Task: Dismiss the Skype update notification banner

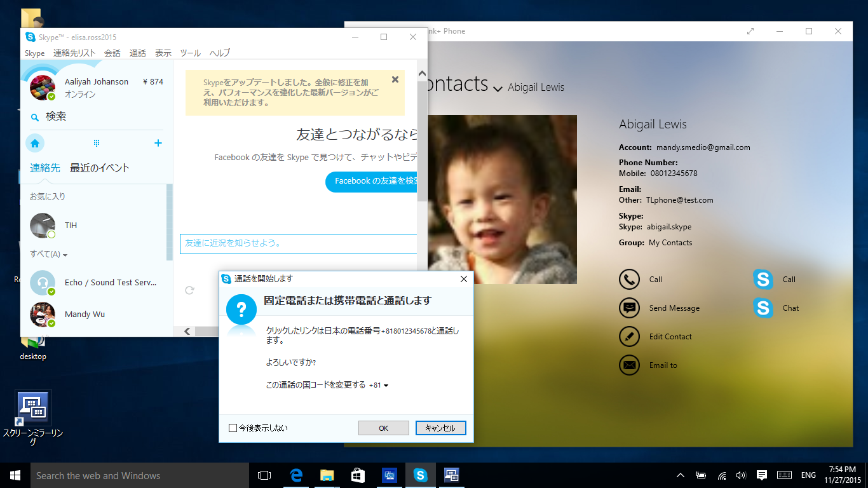Action: [395, 79]
